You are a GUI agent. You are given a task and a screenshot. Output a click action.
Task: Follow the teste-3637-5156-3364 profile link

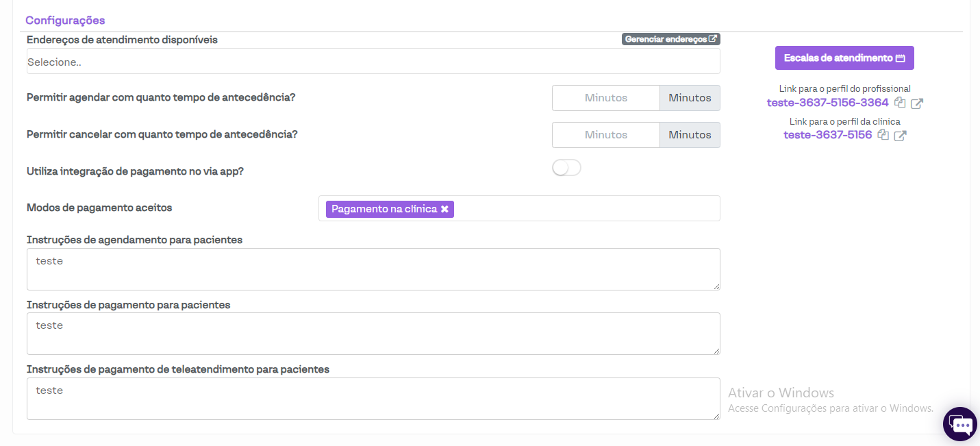(827, 103)
